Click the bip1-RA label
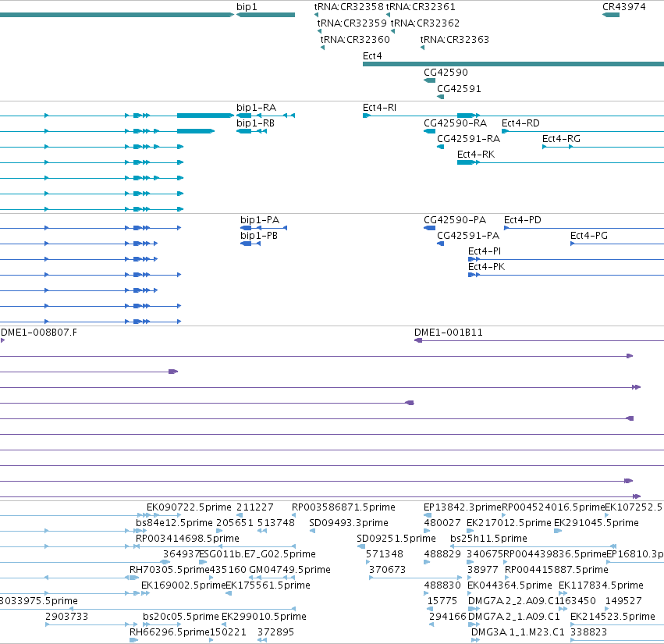The image size is (664, 644). [256, 108]
